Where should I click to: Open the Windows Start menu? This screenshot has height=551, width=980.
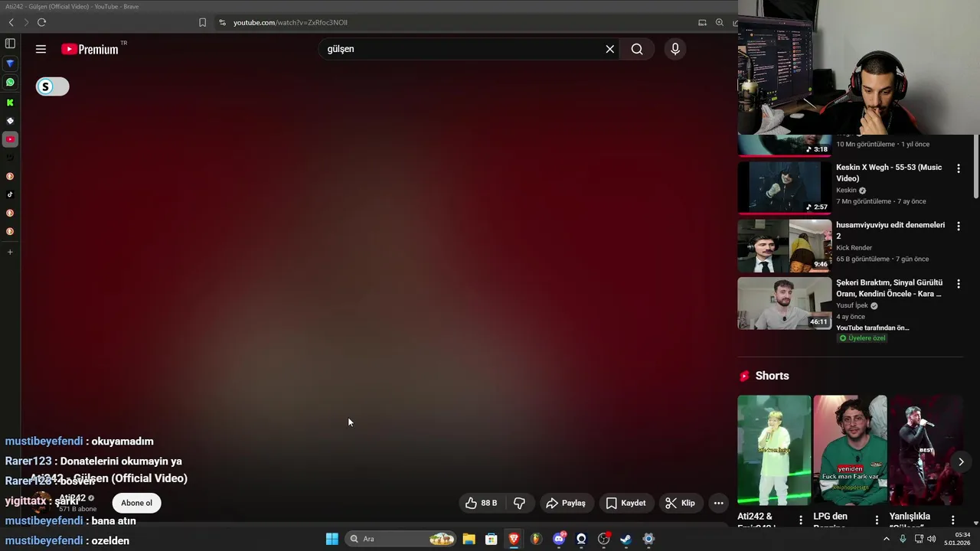332,539
